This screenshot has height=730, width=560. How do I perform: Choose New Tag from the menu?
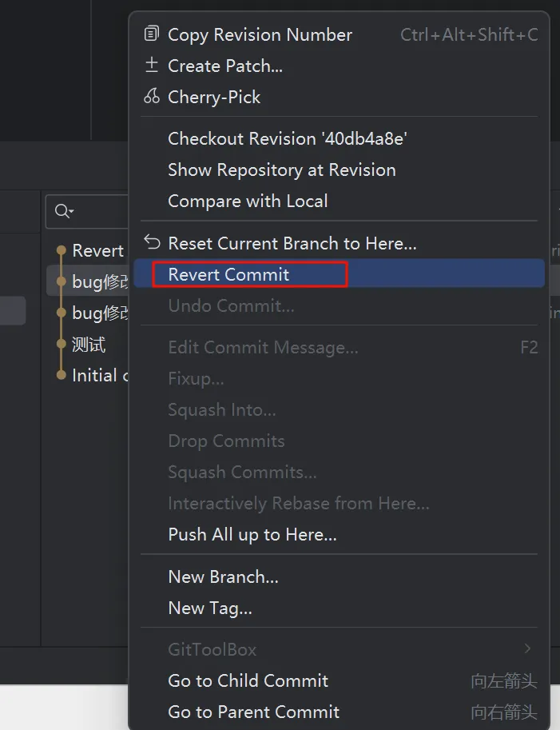tap(210, 608)
